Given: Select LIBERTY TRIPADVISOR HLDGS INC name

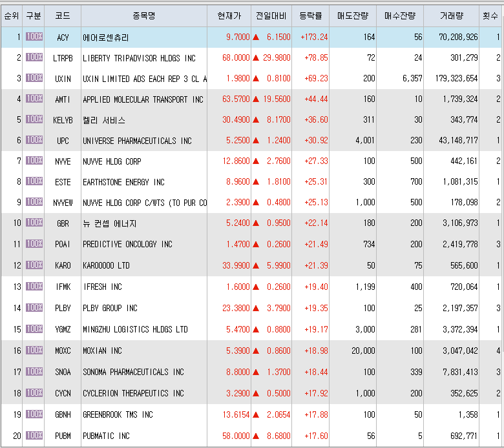Looking at the screenshot, I should (x=139, y=58).
